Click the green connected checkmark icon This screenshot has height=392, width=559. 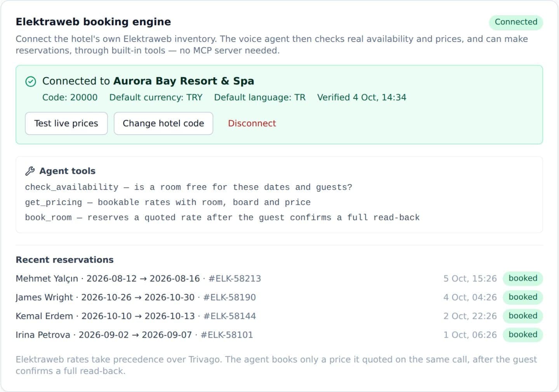click(x=31, y=82)
